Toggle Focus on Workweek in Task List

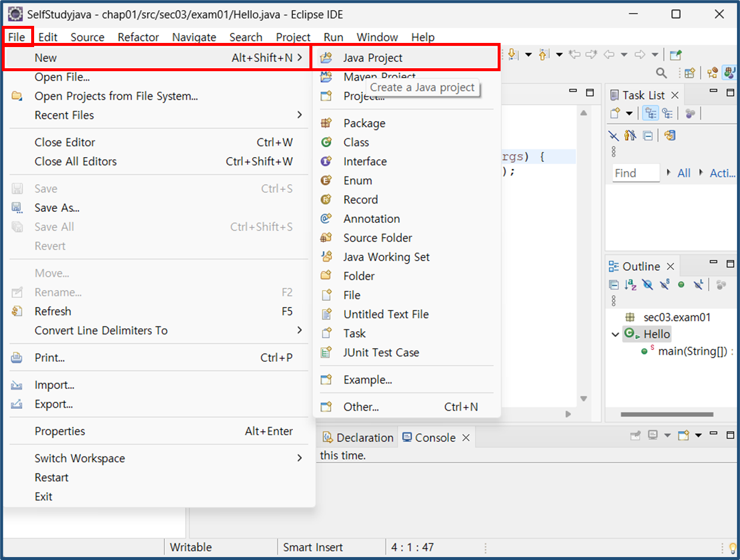[x=691, y=113]
